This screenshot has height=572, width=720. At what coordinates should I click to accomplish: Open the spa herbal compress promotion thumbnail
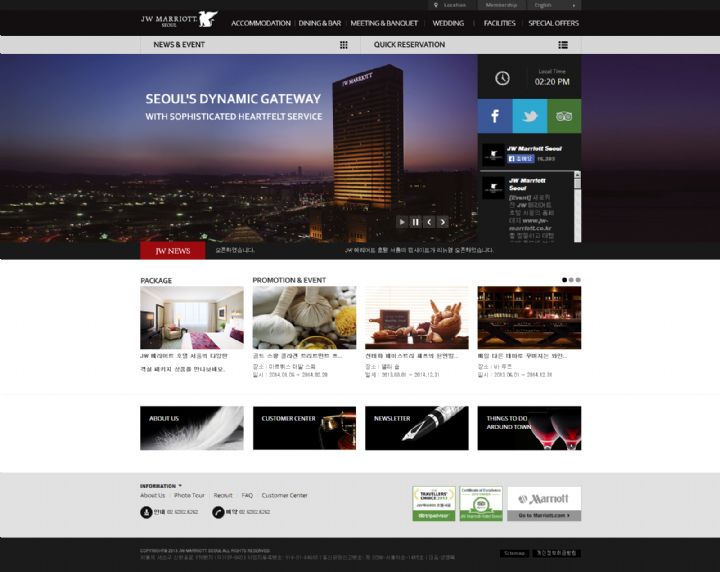304,318
